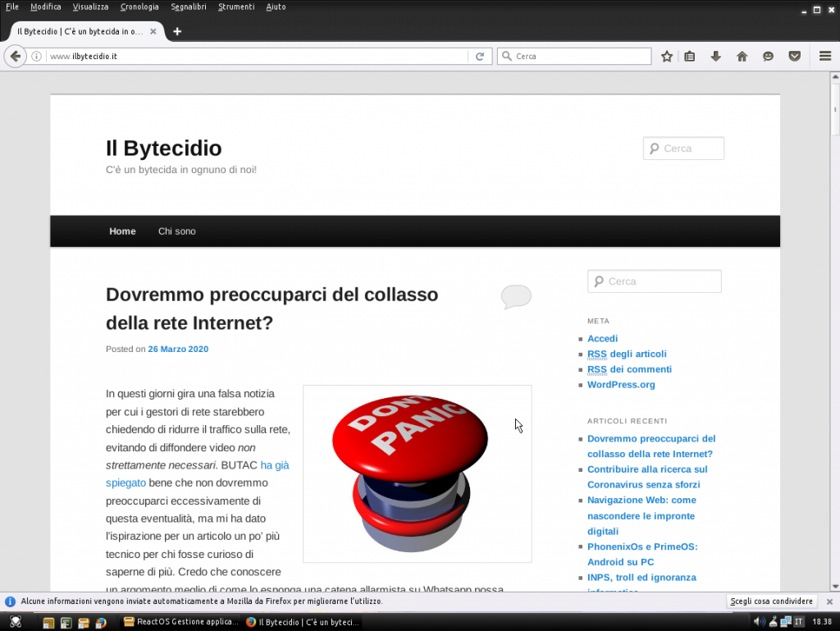Open the article comment bubble icon
The width and height of the screenshot is (840, 631).
(516, 296)
